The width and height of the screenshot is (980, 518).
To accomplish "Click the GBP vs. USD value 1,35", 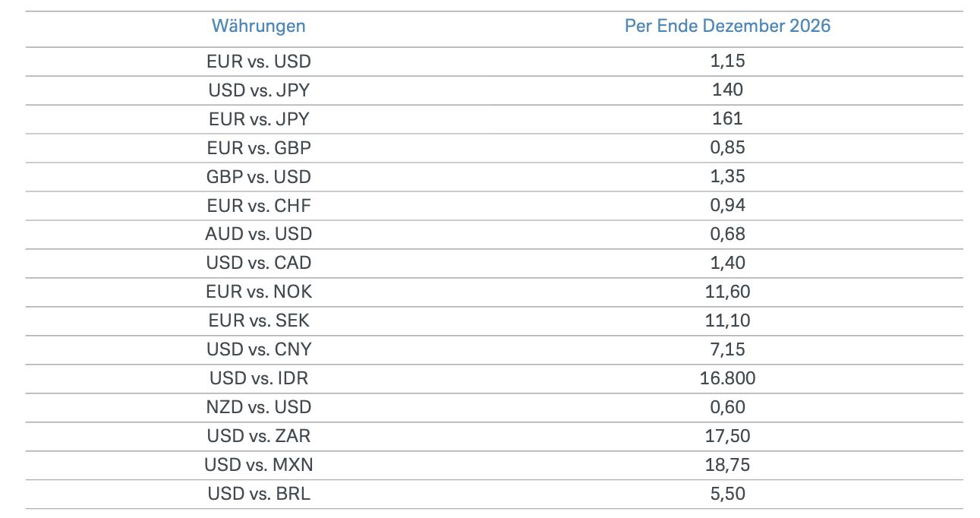I will (x=727, y=176).
